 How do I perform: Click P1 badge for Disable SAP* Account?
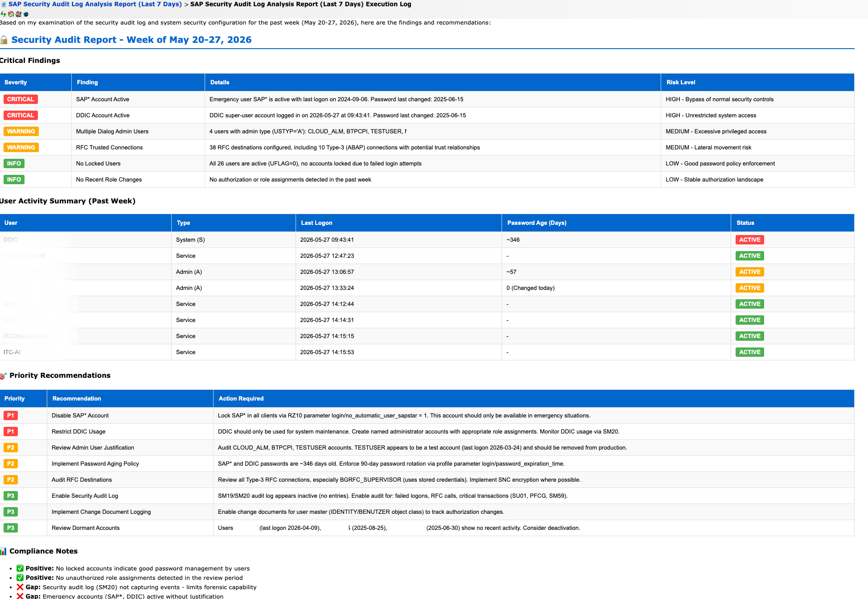(11, 416)
